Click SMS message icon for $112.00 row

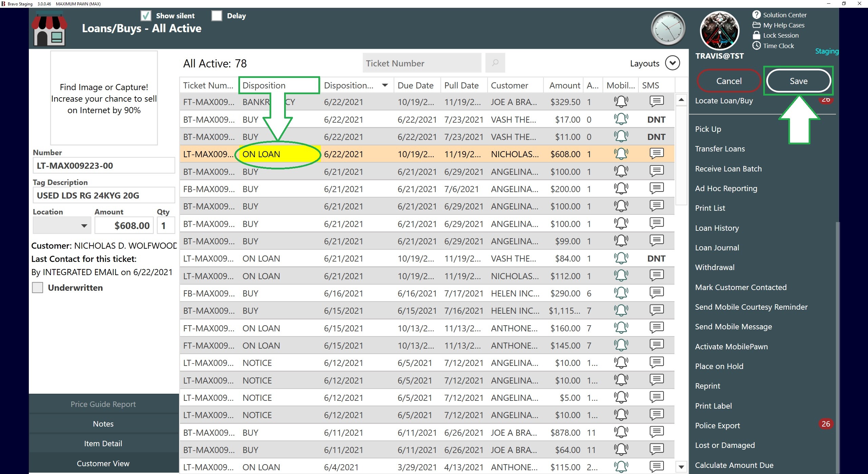coord(656,275)
